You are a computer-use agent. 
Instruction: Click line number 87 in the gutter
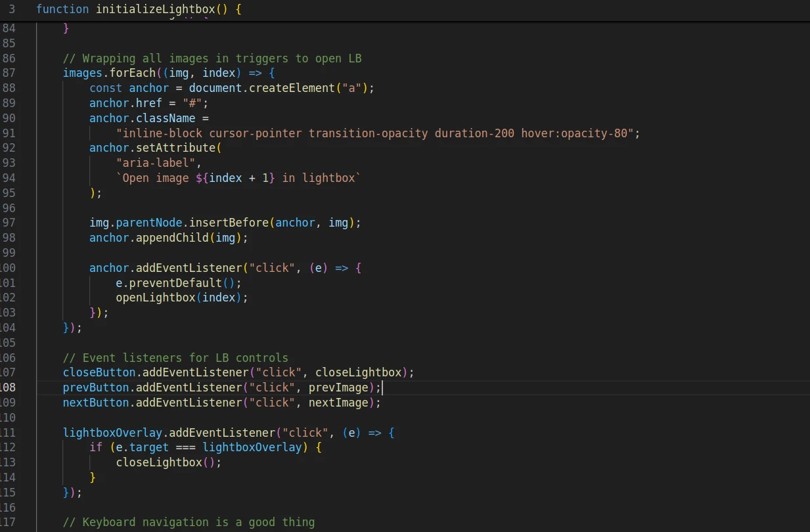tap(9, 73)
